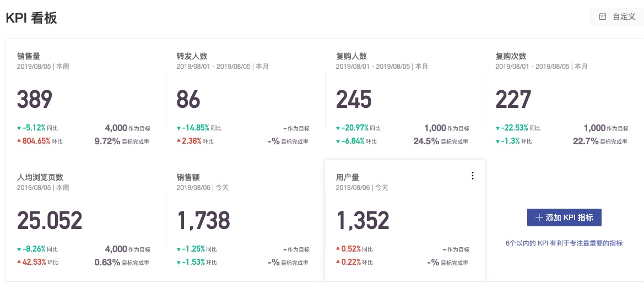Click red up arrow beside 0.52% 同比

338,249
